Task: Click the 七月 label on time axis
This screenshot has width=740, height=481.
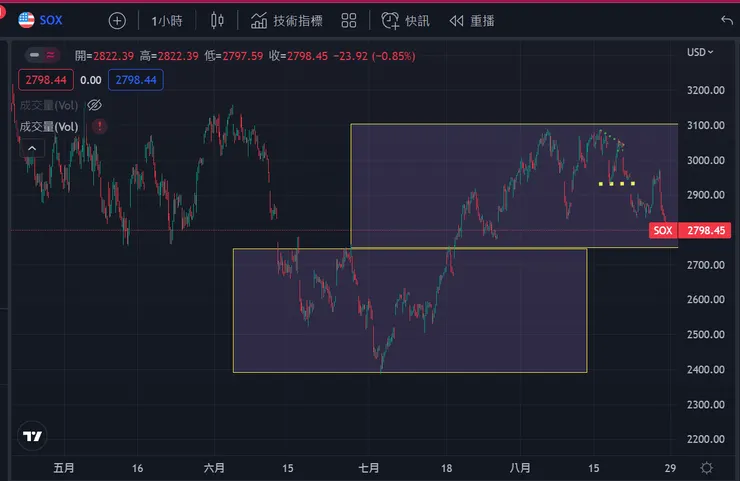Action: point(369,467)
